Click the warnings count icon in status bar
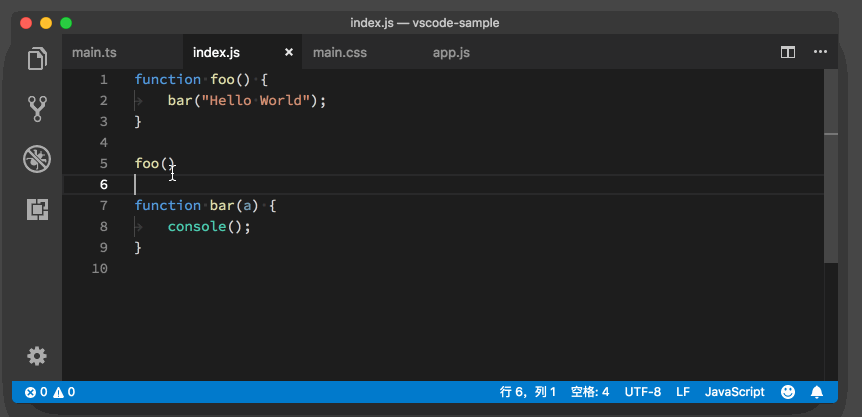 58,392
